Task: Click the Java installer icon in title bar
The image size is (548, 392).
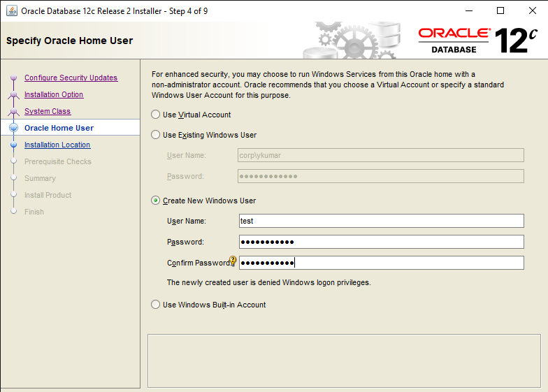Action: (x=12, y=10)
